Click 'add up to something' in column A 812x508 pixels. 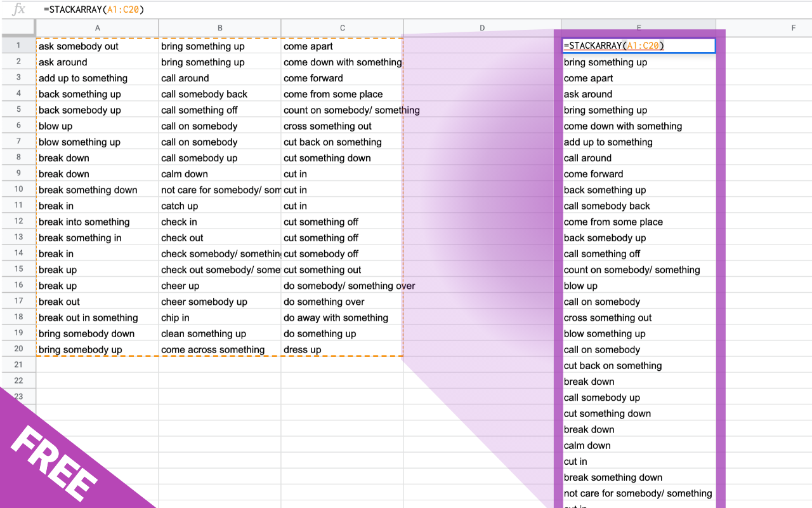(97, 78)
